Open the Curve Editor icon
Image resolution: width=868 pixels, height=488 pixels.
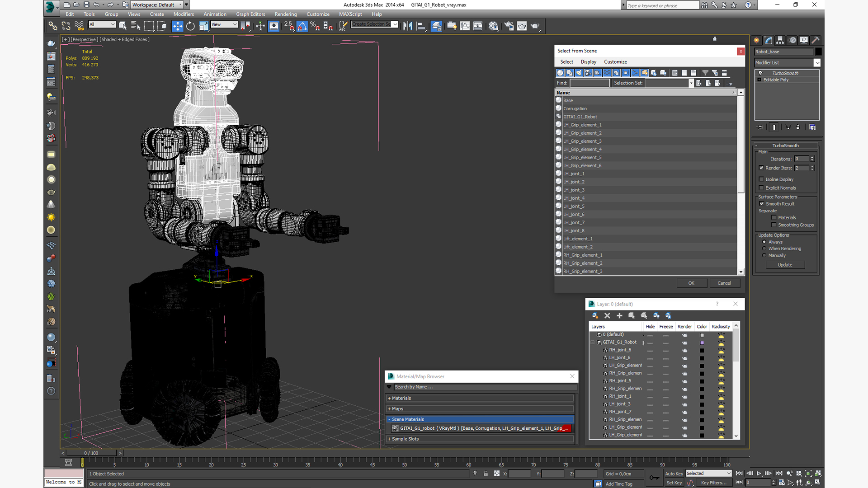pyautogui.click(x=465, y=26)
